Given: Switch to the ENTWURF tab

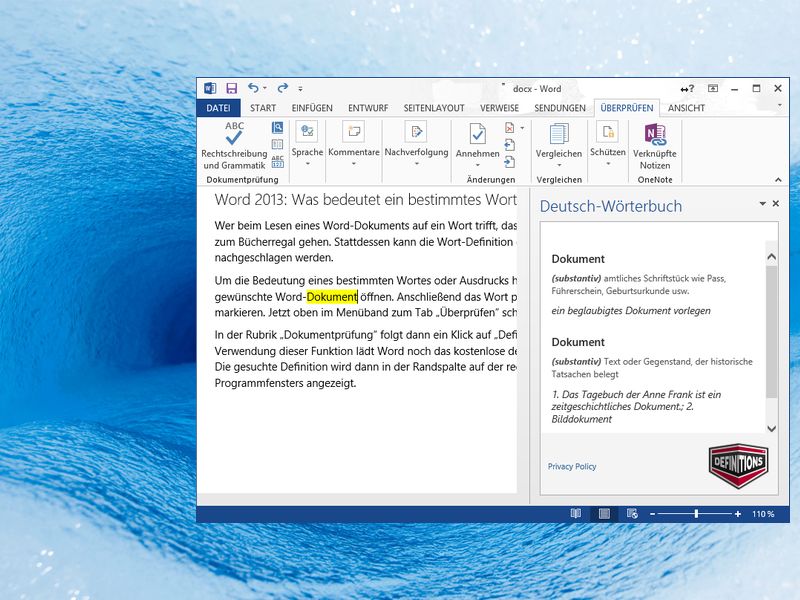Looking at the screenshot, I should tap(368, 108).
